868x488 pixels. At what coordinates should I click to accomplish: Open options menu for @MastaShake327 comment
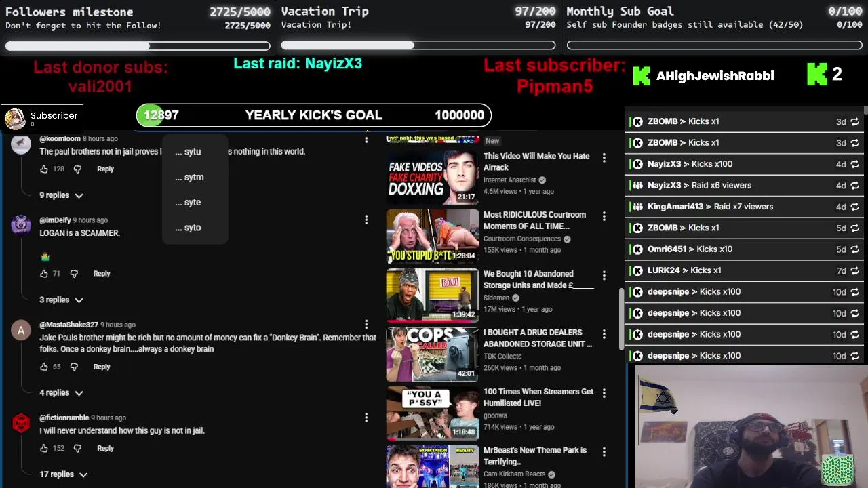(x=366, y=325)
